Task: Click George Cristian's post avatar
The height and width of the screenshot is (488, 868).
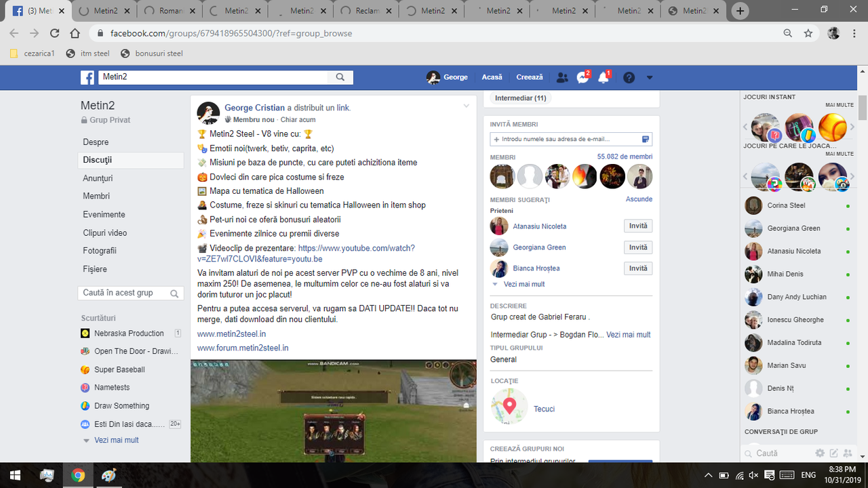Action: point(208,113)
